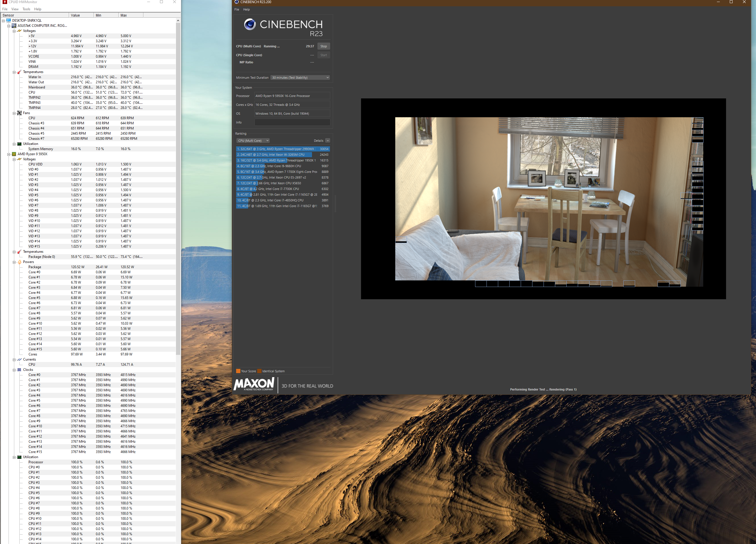
Task: Open the Minimum Test Duration dropdown
Action: point(300,78)
